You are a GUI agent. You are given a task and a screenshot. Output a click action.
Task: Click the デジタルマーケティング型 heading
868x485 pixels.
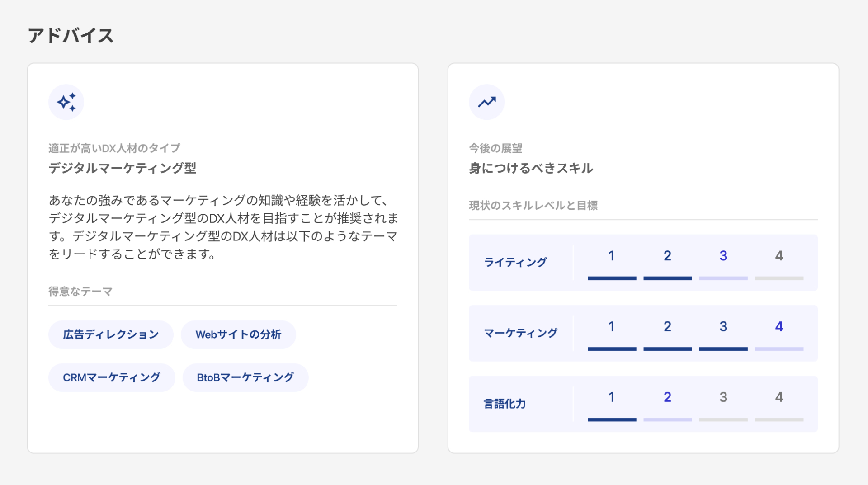tap(123, 168)
